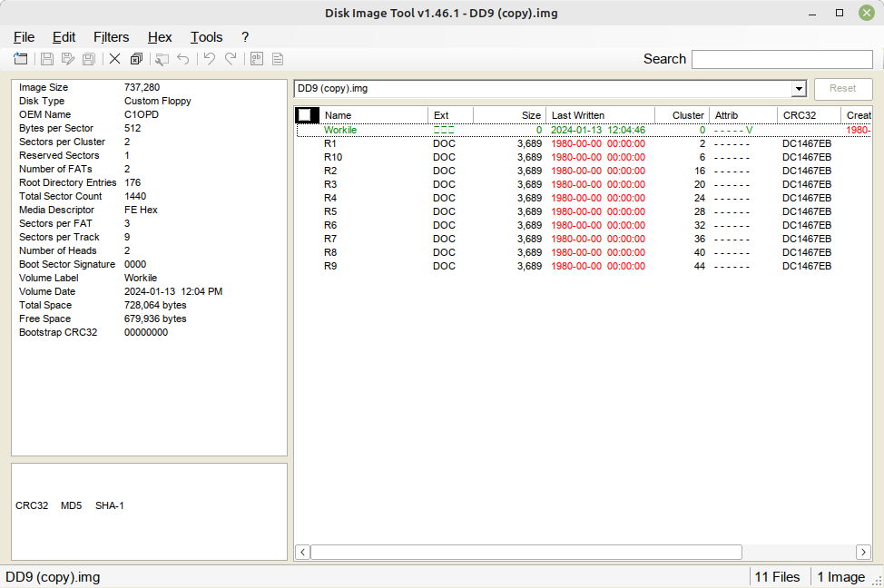The width and height of the screenshot is (884, 588).
Task: Click the Image Size value 737,280
Action: 142,87
